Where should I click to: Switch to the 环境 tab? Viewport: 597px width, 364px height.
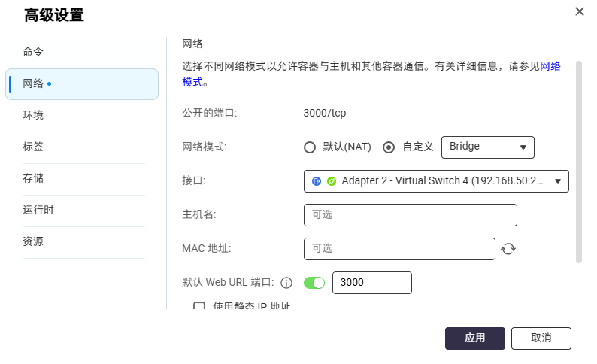click(33, 115)
